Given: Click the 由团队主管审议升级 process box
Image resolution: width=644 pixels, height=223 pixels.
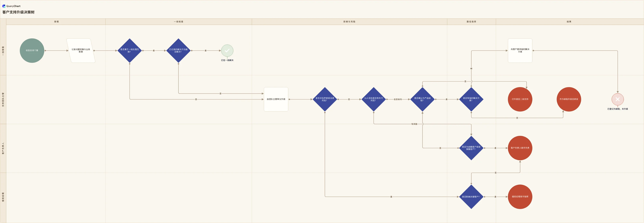Looking at the screenshot, I should (276, 99).
